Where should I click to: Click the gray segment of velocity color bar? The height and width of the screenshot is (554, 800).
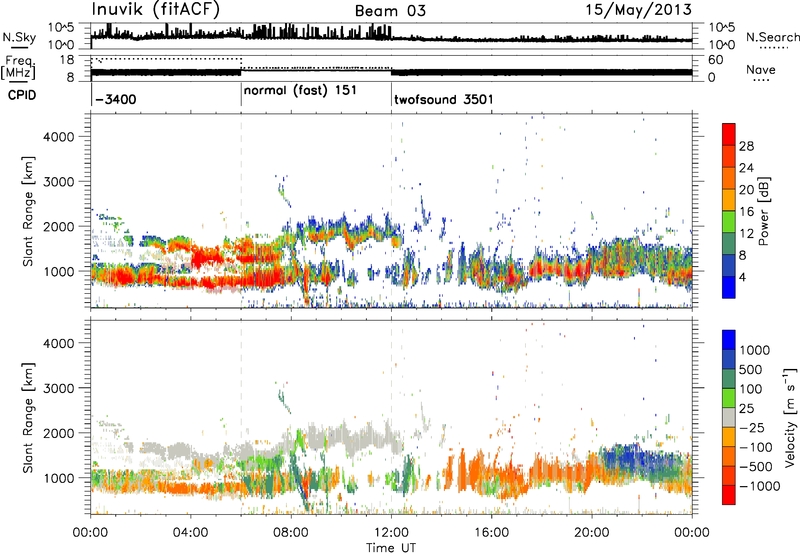pos(729,417)
